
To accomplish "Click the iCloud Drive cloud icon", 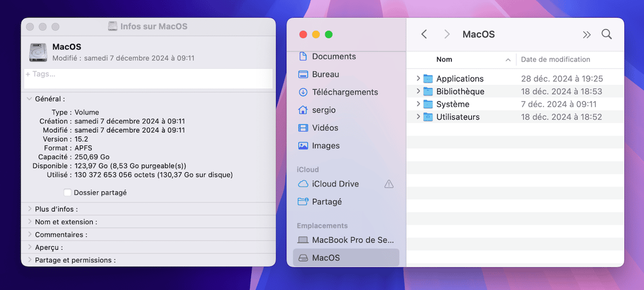I will click(303, 184).
